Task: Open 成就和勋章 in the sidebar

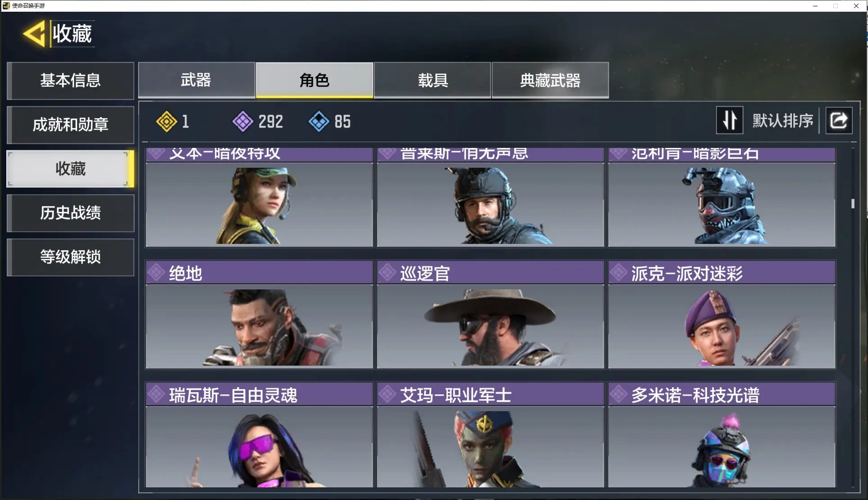Action: coord(70,124)
